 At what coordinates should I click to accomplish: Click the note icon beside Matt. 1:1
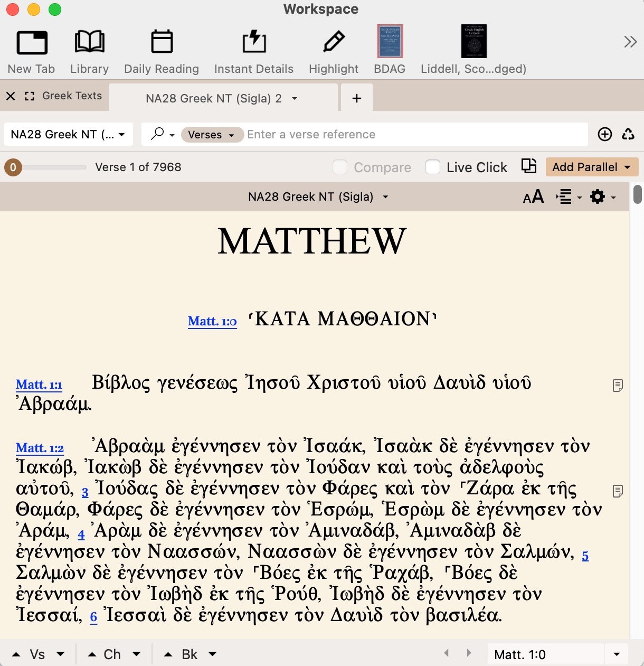coord(618,386)
